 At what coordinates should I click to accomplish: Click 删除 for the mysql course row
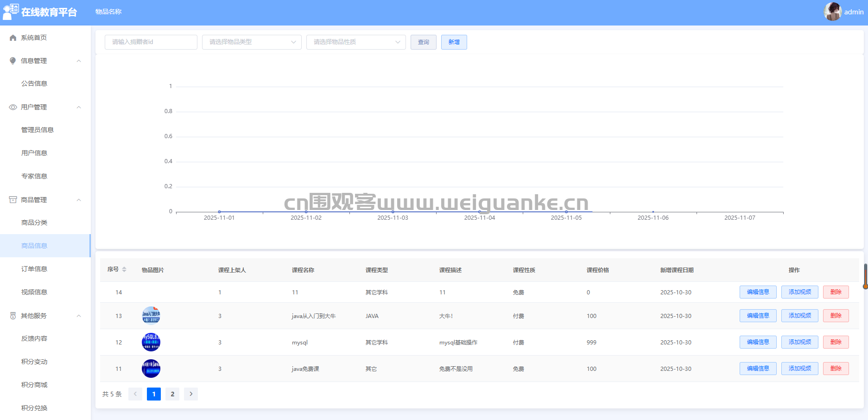pyautogui.click(x=836, y=342)
